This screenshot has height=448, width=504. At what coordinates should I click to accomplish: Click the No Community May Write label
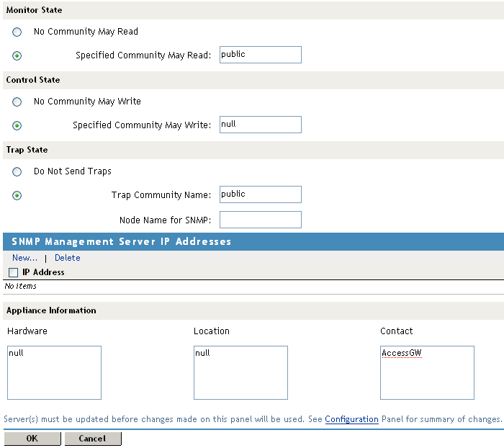(87, 102)
